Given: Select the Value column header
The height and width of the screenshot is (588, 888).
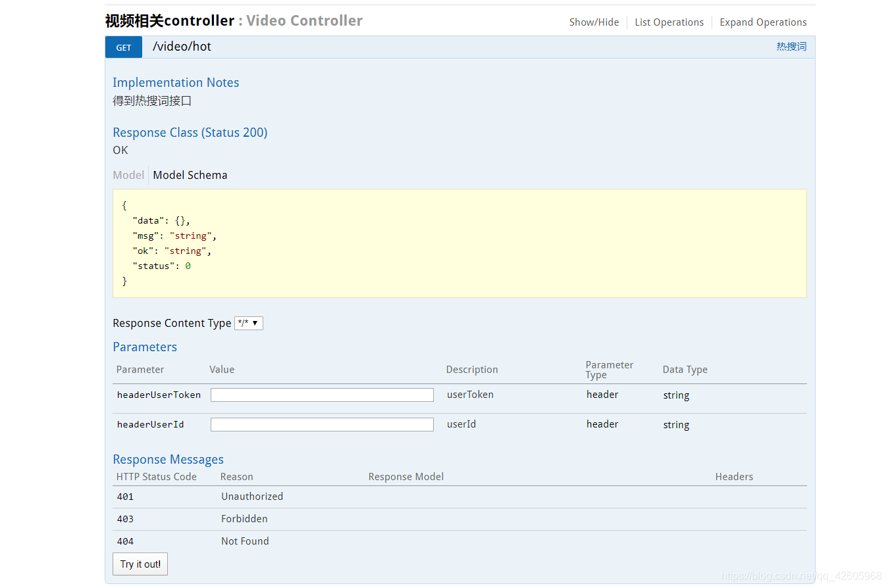Looking at the screenshot, I should [222, 370].
